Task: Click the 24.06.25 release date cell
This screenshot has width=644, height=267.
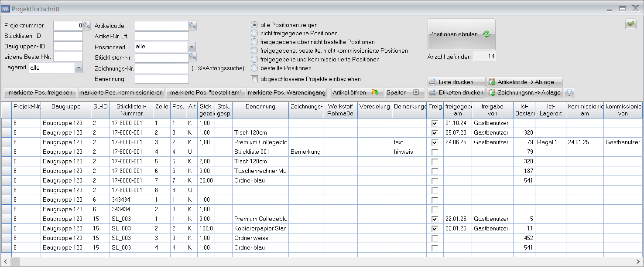Action: [x=457, y=142]
